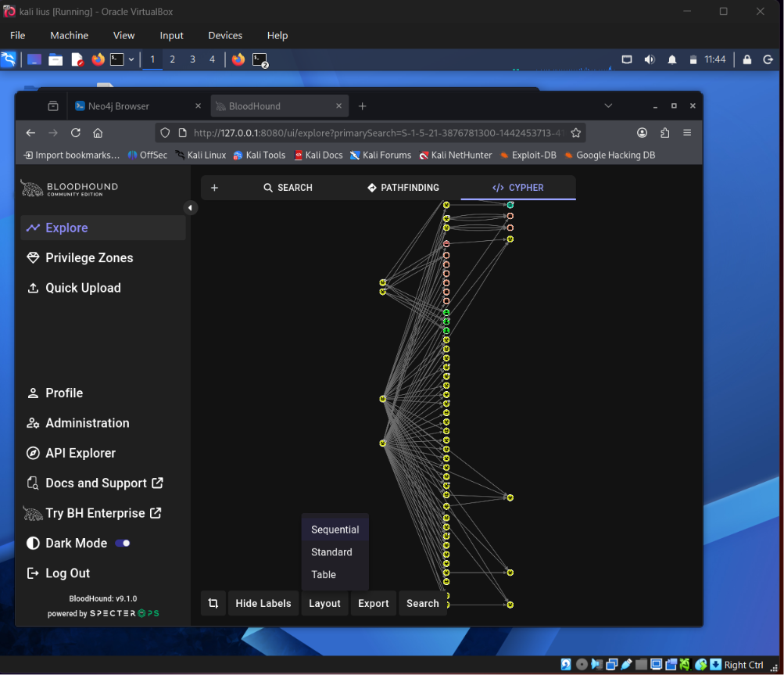The image size is (784, 675).
Task: Open the file manager panel icon
Action: (x=55, y=59)
